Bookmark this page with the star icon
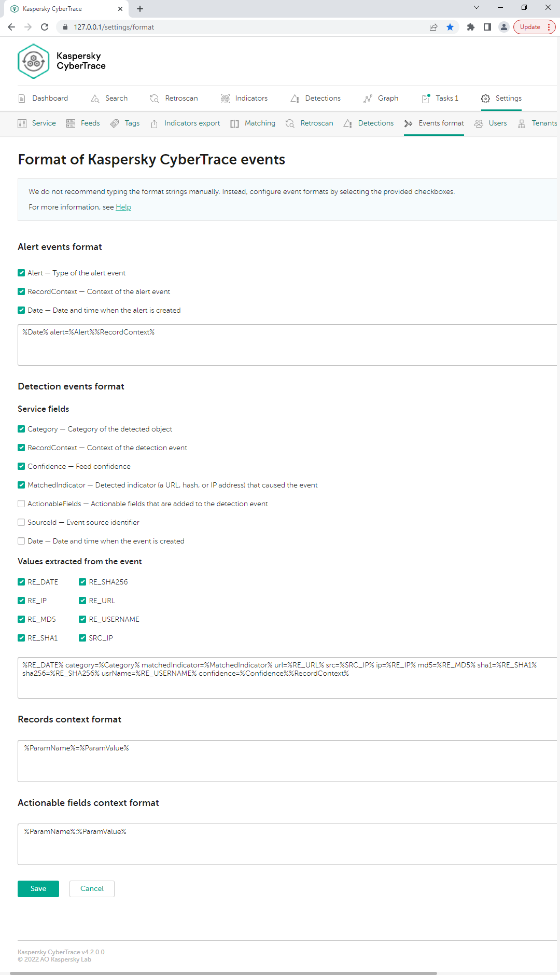Image resolution: width=560 pixels, height=975 pixels. [x=450, y=27]
